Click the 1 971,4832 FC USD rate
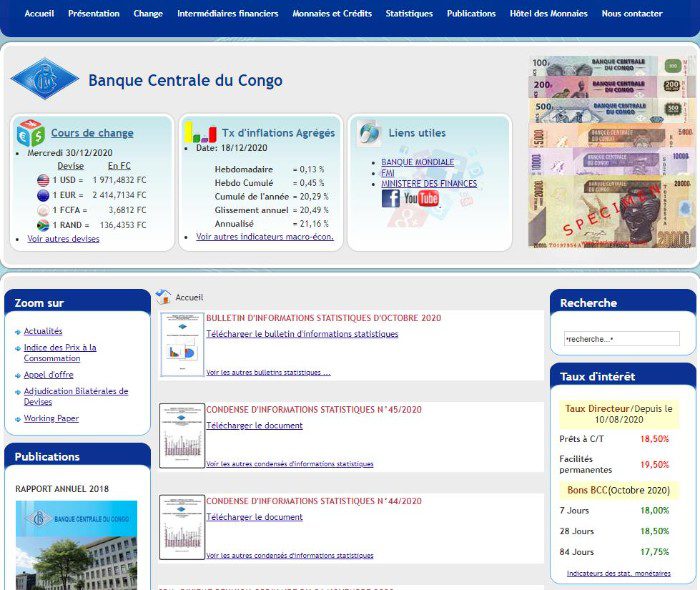 [x=119, y=180]
